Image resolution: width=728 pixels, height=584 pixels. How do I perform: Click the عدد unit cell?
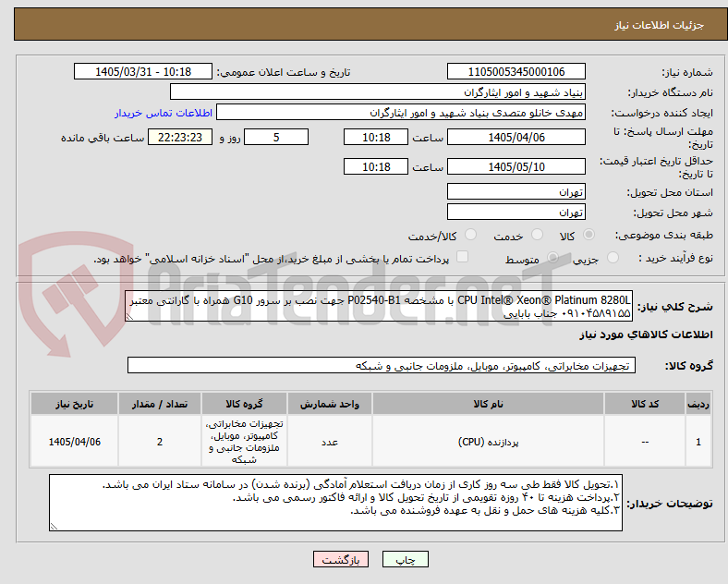pyautogui.click(x=330, y=442)
